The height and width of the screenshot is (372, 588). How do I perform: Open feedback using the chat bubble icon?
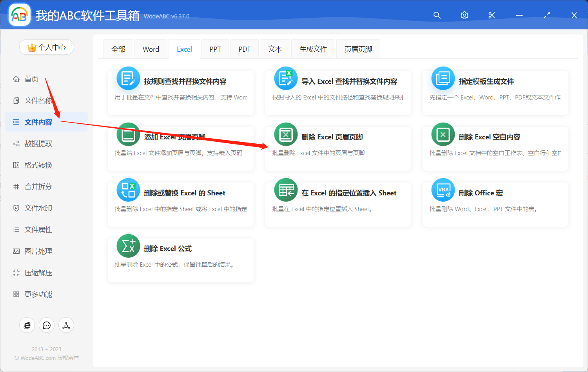tap(47, 325)
